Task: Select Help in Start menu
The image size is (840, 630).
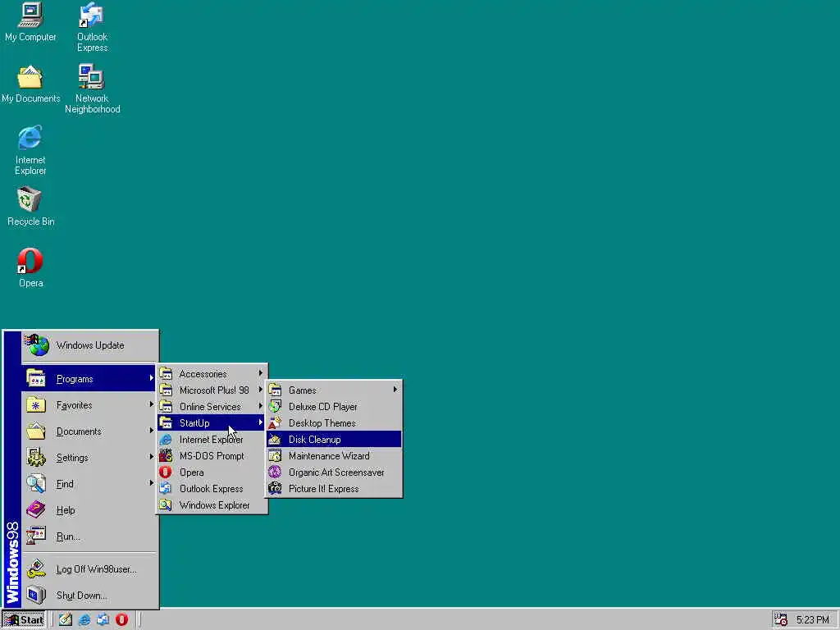Action: click(x=90, y=510)
